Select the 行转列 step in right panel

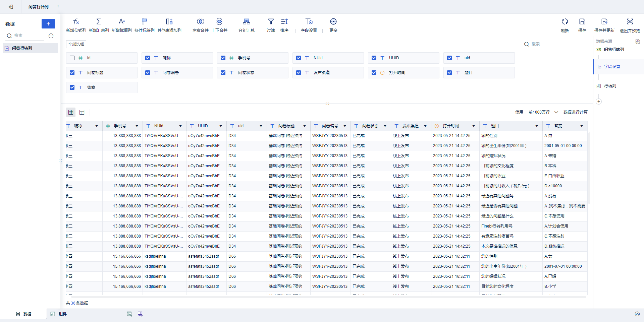[x=610, y=86]
